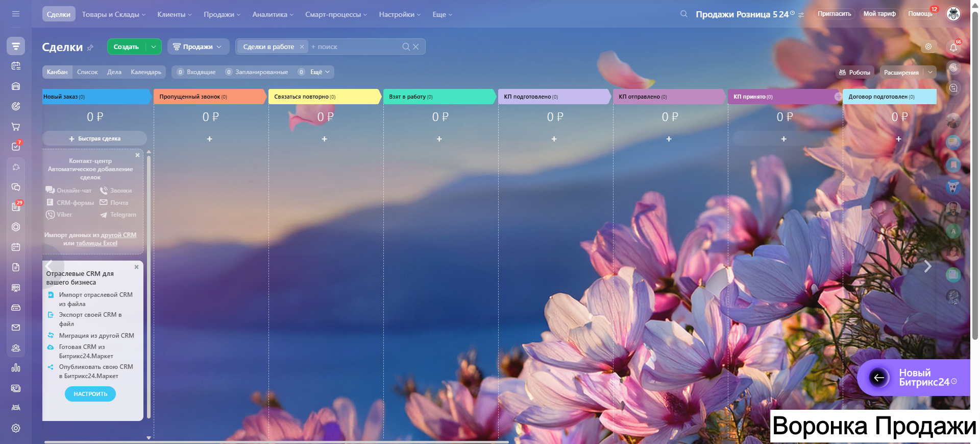Switch to the Дела view tab

coord(114,72)
